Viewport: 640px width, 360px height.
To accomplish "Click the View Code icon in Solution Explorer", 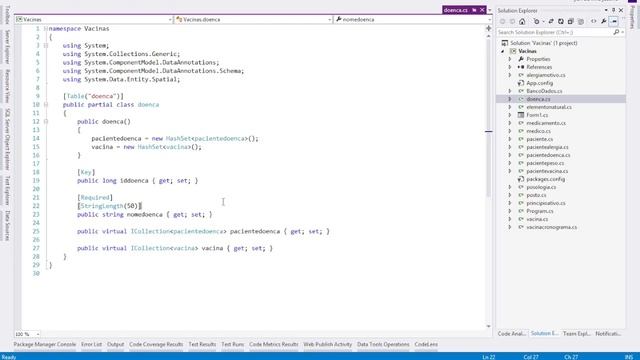I will [x=593, y=22].
